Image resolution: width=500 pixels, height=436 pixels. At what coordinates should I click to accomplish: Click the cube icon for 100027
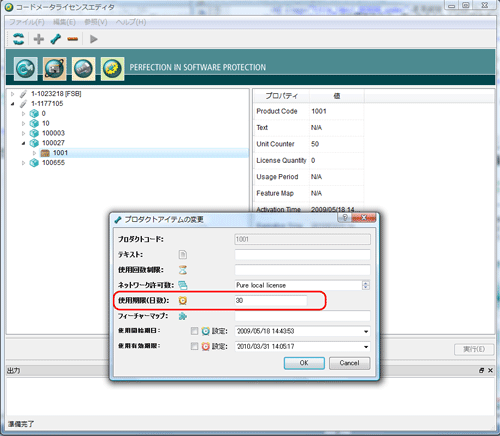click(34, 143)
